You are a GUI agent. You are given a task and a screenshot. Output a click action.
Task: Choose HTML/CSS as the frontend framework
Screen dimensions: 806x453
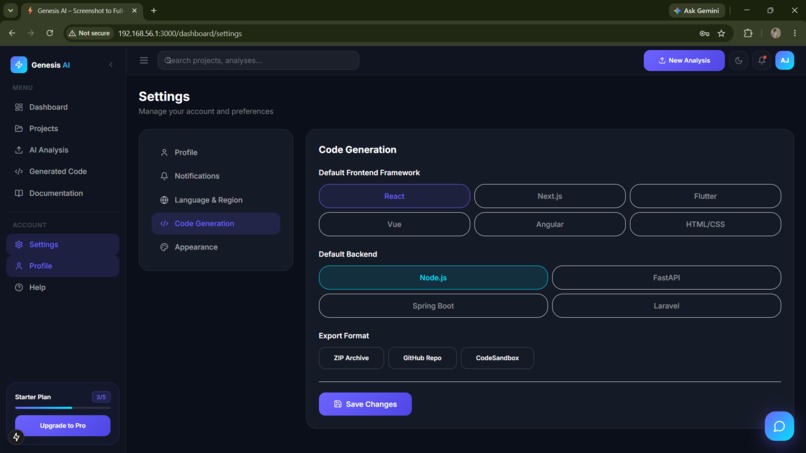pyautogui.click(x=705, y=224)
